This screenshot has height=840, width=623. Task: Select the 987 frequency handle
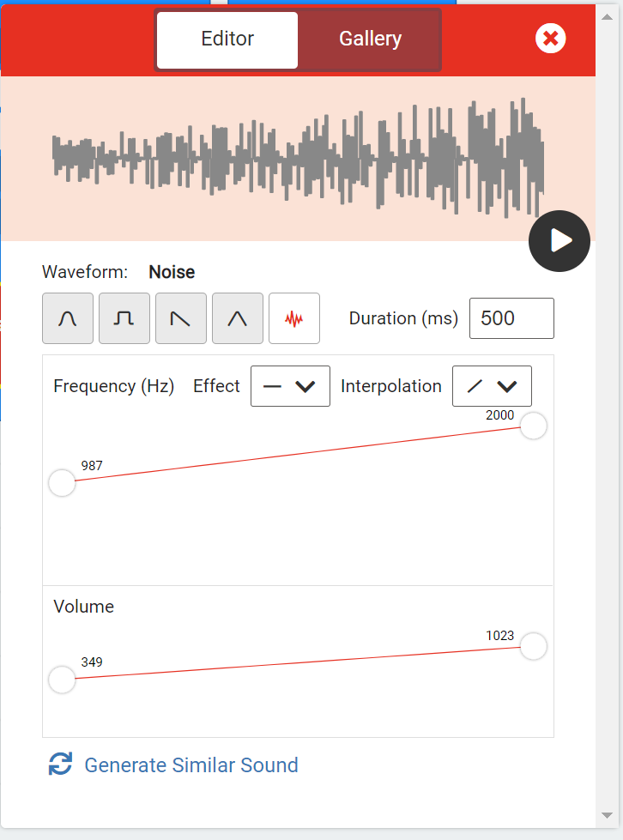pos(61,483)
